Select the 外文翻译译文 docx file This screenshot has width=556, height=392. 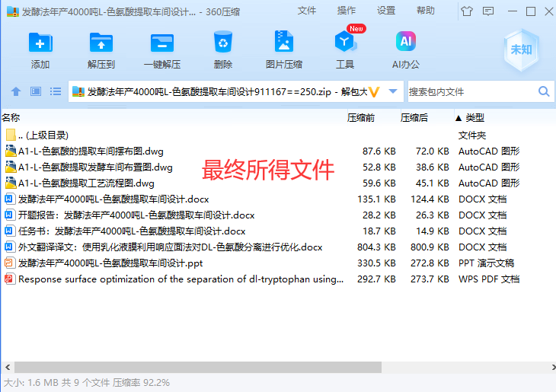click(x=170, y=247)
